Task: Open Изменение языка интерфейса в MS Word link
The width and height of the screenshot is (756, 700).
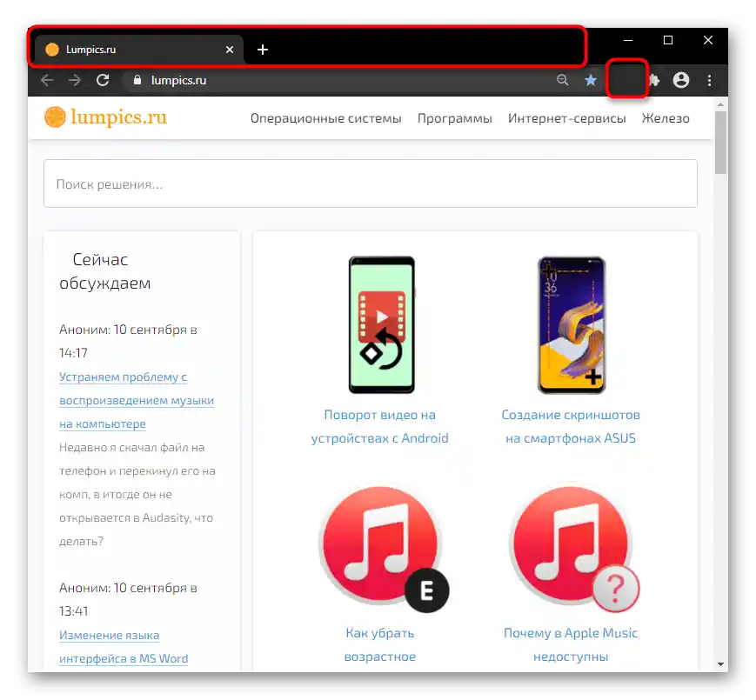Action: point(124,647)
